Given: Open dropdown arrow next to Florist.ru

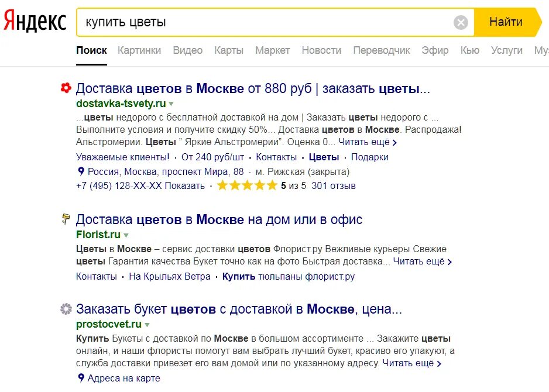Looking at the screenshot, I should pos(126,235).
